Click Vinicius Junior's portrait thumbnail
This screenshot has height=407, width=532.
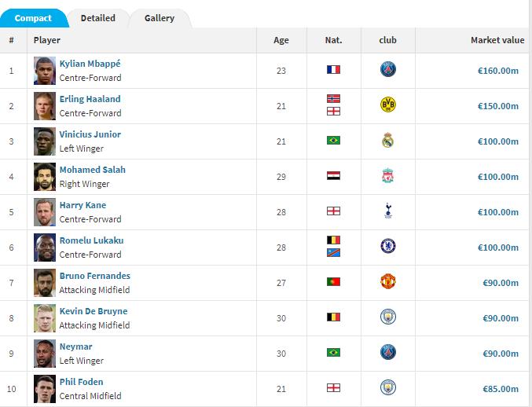[x=45, y=141]
